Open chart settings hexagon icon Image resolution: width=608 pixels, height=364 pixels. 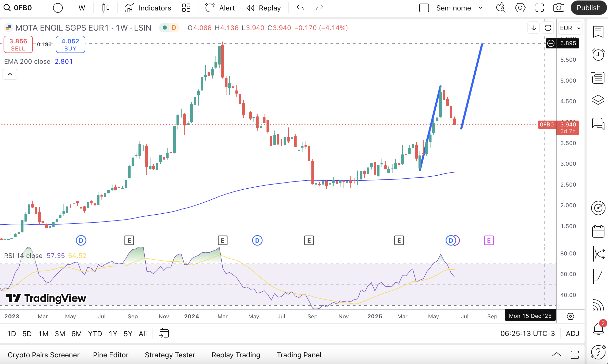click(x=520, y=8)
